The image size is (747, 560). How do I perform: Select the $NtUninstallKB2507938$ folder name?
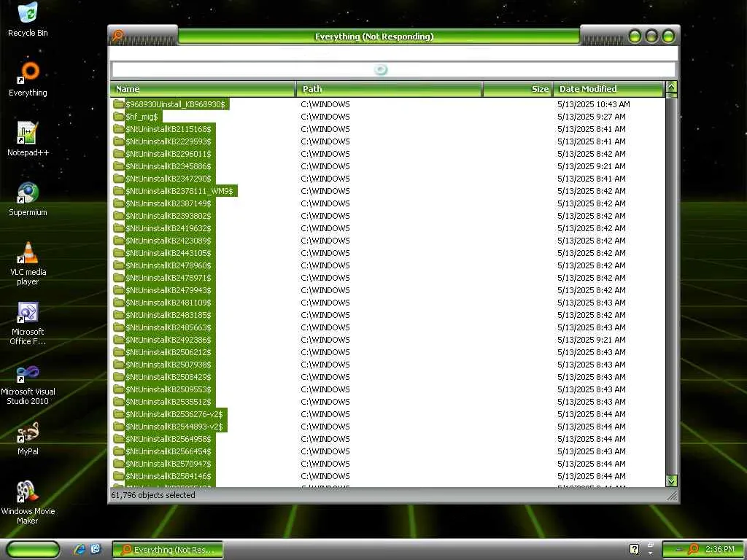click(x=169, y=365)
